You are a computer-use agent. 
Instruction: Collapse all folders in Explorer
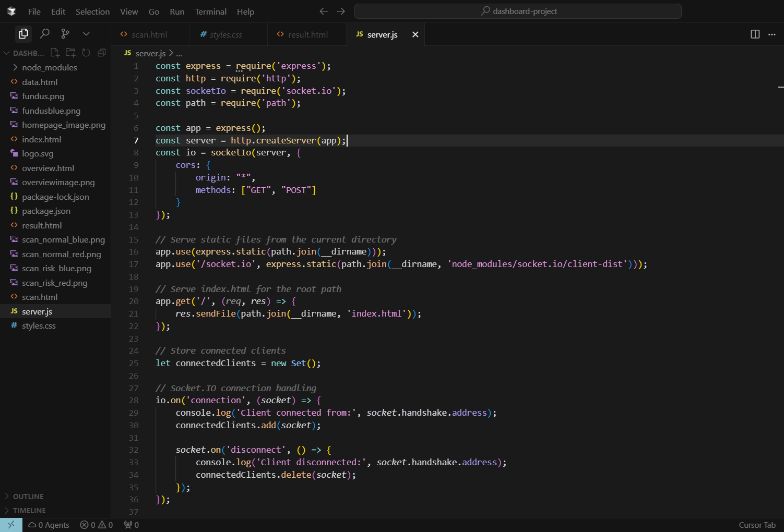pos(102,53)
